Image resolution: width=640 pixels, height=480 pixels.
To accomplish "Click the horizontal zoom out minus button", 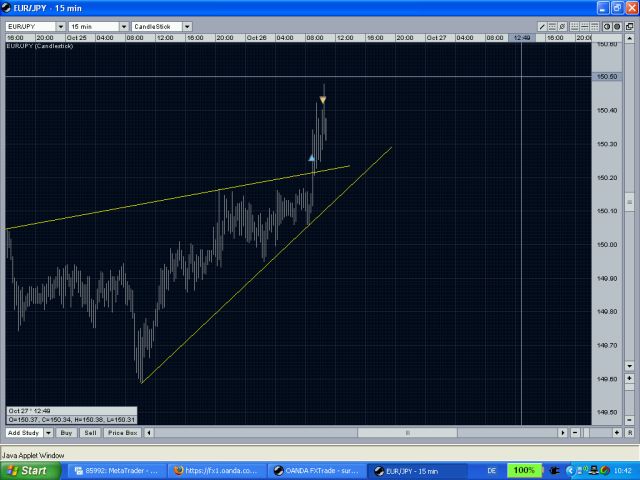I will (575, 433).
